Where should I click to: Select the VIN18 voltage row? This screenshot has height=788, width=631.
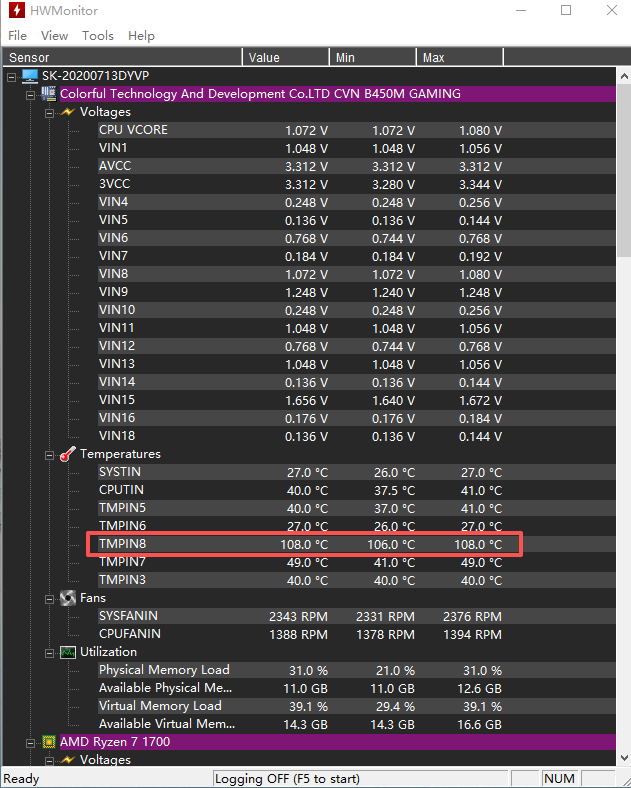click(357, 436)
